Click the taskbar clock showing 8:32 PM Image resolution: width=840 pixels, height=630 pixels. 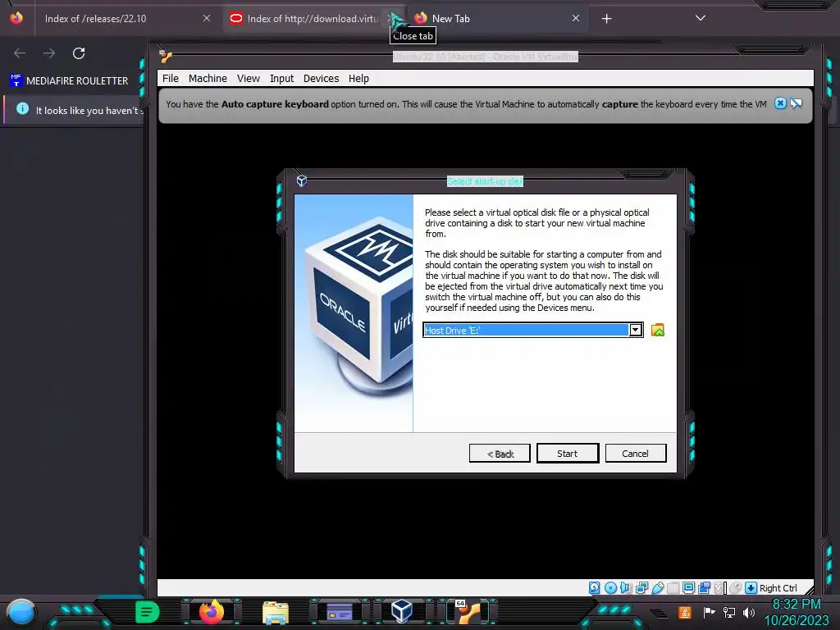[797, 612]
